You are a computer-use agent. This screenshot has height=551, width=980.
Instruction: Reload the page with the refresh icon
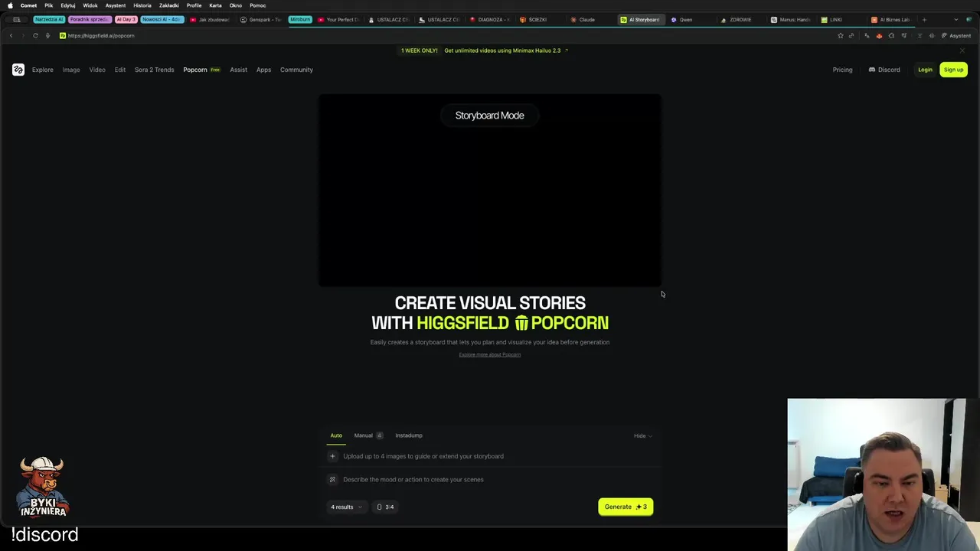coord(35,35)
